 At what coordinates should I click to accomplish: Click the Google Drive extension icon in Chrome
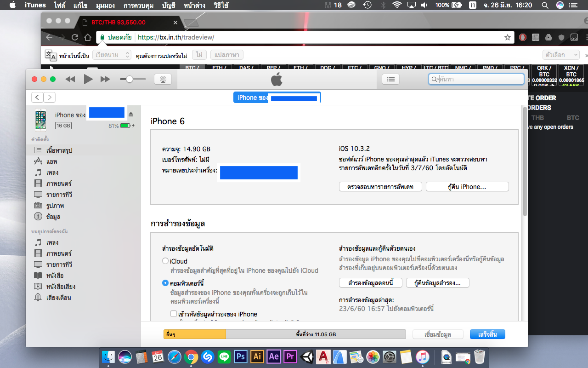click(x=548, y=37)
